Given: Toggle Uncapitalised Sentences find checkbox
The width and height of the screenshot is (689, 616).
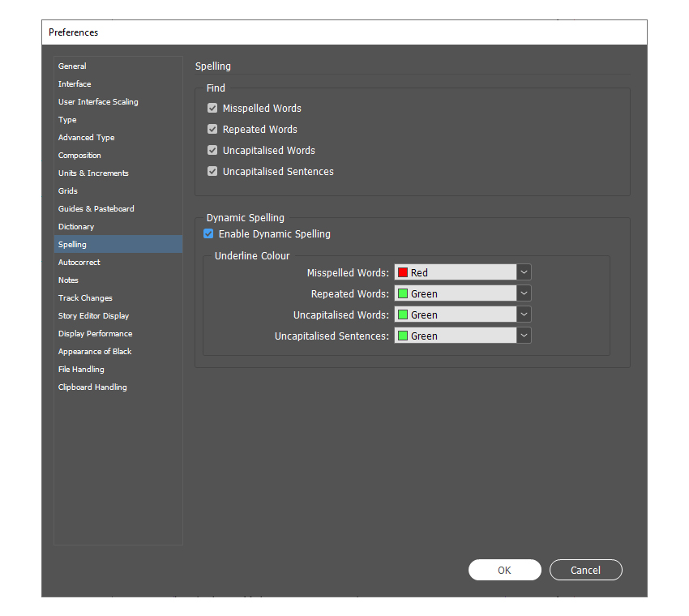Looking at the screenshot, I should (x=212, y=171).
